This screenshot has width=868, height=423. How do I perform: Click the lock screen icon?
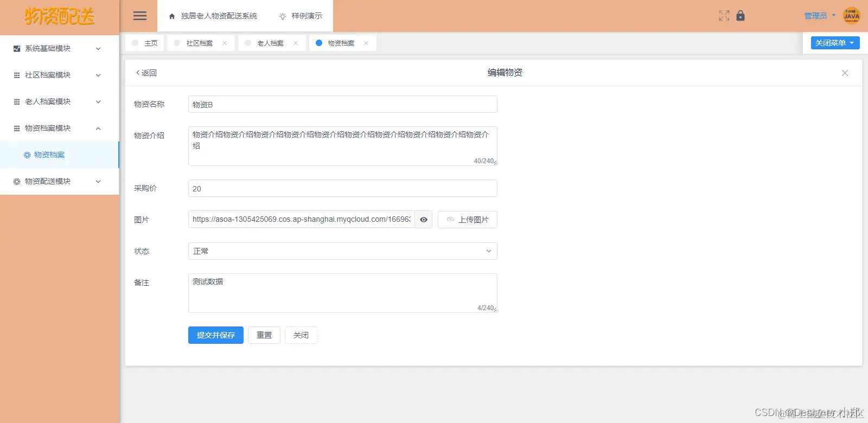741,16
